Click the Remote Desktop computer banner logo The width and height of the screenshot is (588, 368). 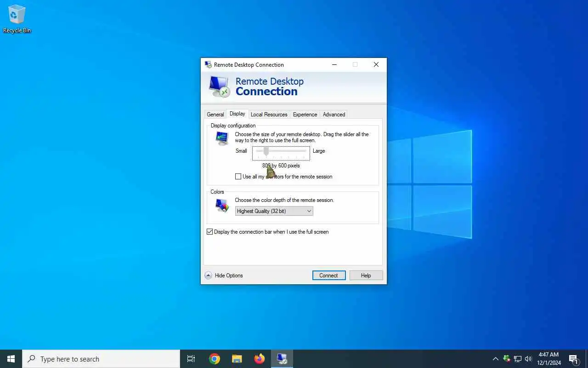coord(219,86)
